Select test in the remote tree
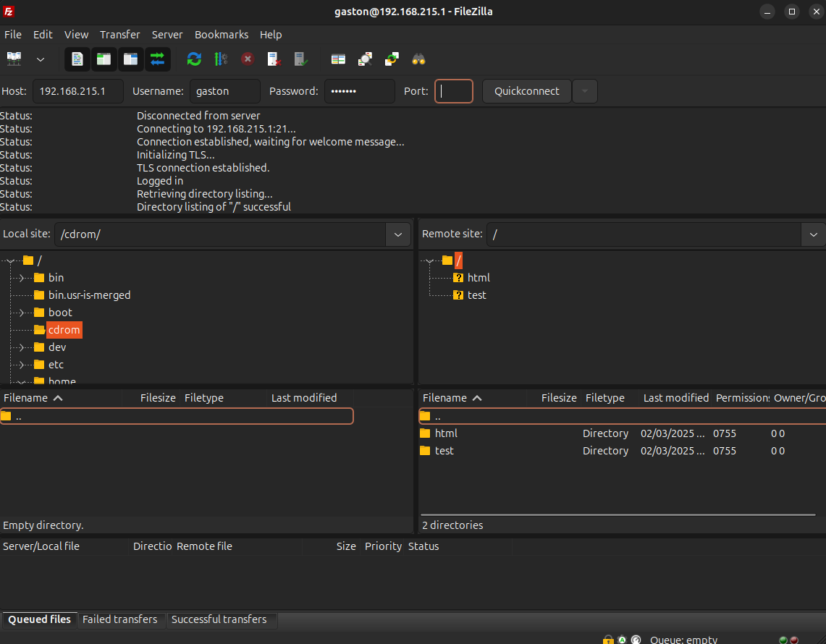Screen dimensions: 826x644 click(477, 295)
